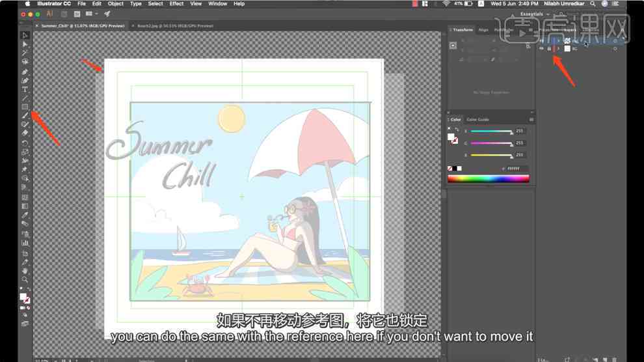644x362 pixels.
Task: Toggle visibility of the locked second layer
Action: (x=541, y=48)
